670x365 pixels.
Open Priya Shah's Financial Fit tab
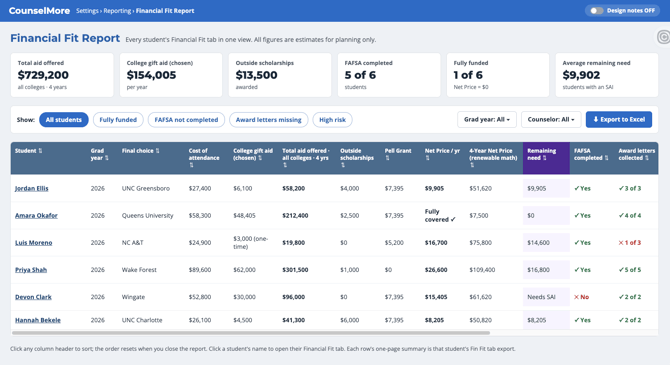point(31,270)
